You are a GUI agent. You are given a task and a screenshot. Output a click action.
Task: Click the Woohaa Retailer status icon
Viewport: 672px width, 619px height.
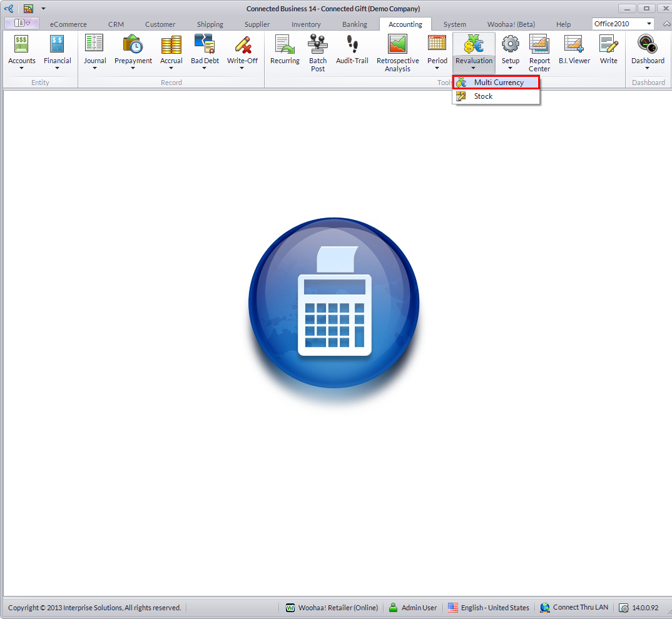point(290,608)
